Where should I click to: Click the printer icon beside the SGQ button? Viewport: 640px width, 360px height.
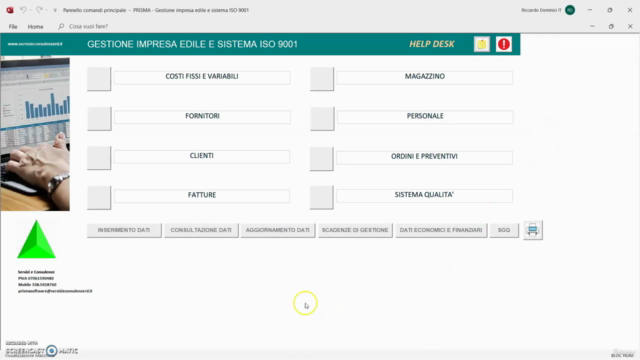533,230
